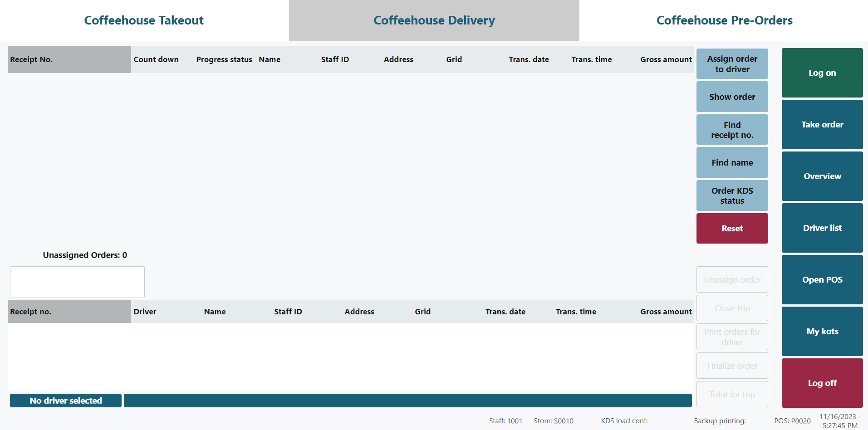
Task: Click the POS: P0020 status text
Action: coord(792,421)
